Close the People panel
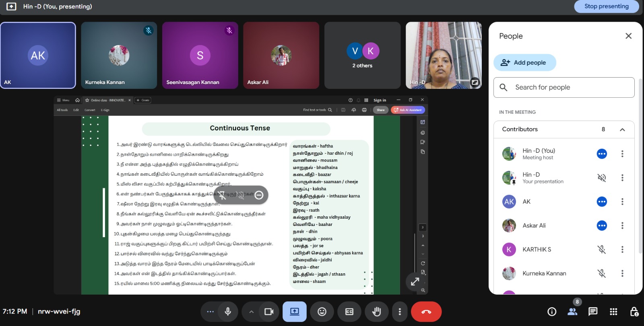This screenshot has width=644, height=326. pyautogui.click(x=628, y=36)
